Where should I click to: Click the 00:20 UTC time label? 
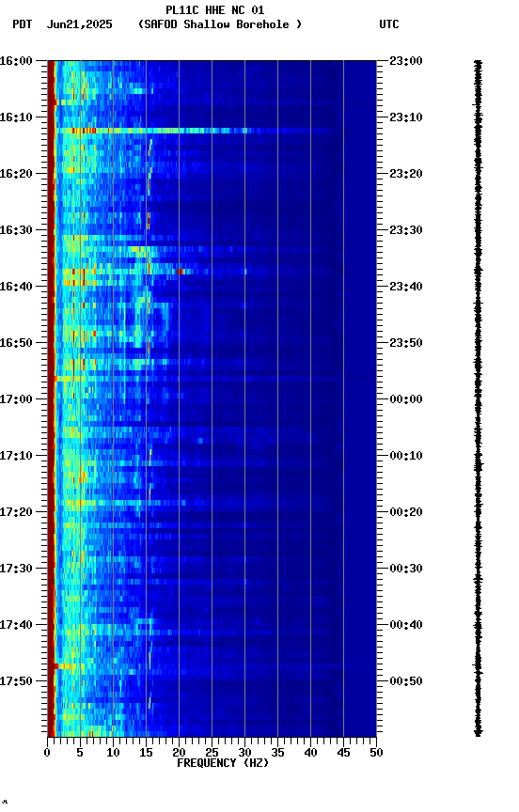pyautogui.click(x=406, y=512)
